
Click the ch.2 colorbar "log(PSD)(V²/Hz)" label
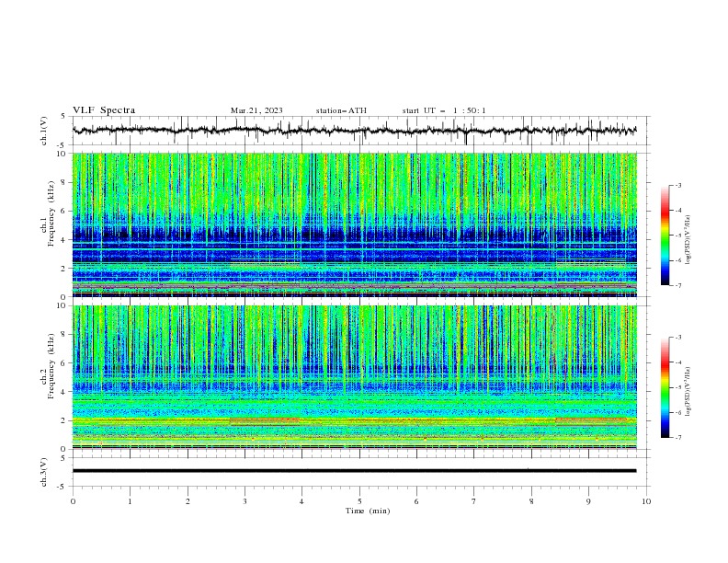click(688, 392)
